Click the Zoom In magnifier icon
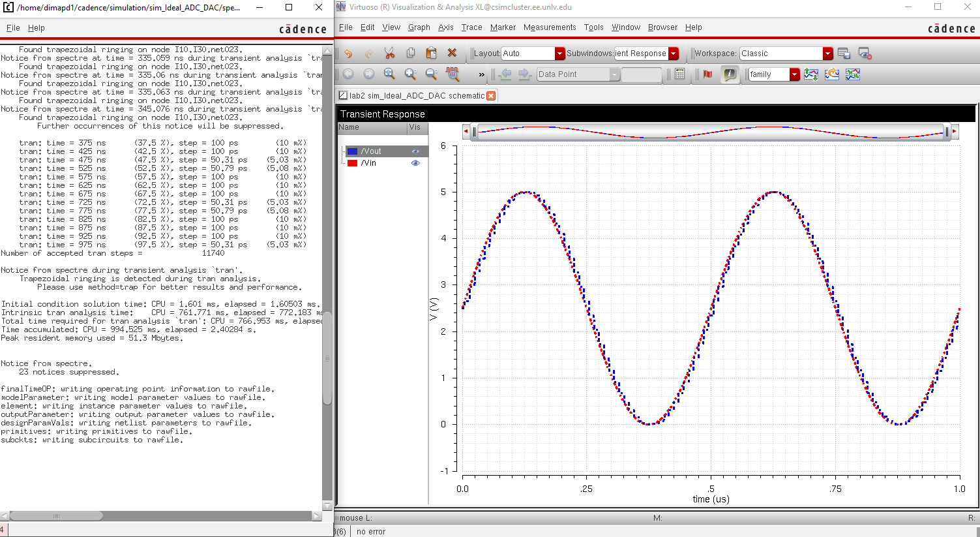The height and width of the screenshot is (537, 980). coord(410,74)
